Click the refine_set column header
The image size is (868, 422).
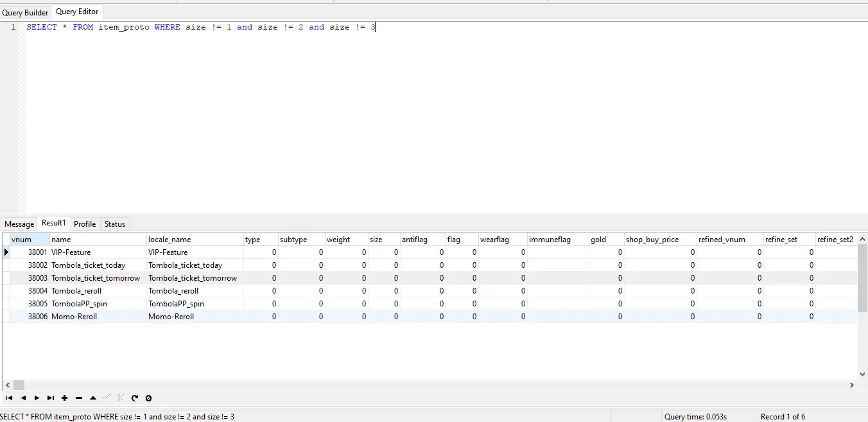click(x=789, y=240)
